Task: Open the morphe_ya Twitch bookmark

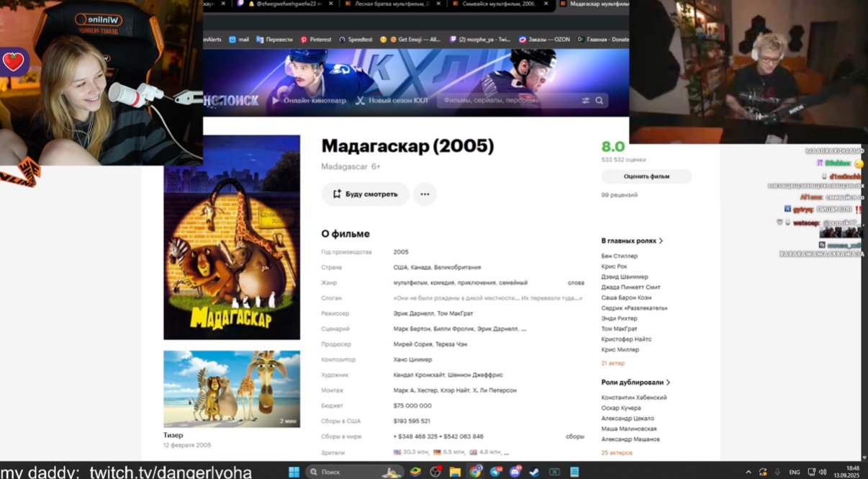Action: click(x=479, y=40)
